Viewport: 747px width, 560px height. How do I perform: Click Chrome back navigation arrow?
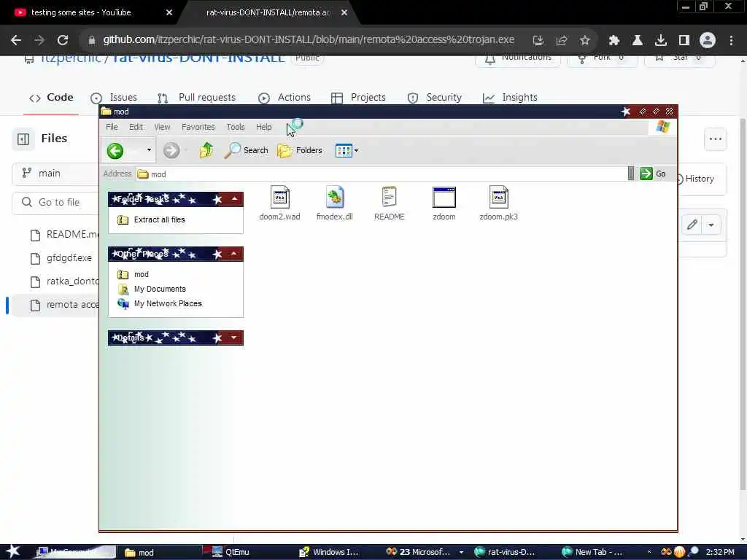click(16, 40)
